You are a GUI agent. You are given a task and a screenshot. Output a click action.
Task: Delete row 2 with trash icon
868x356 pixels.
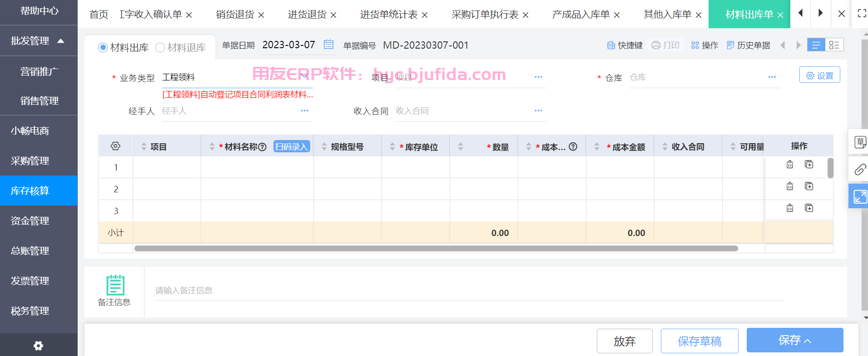tap(790, 186)
